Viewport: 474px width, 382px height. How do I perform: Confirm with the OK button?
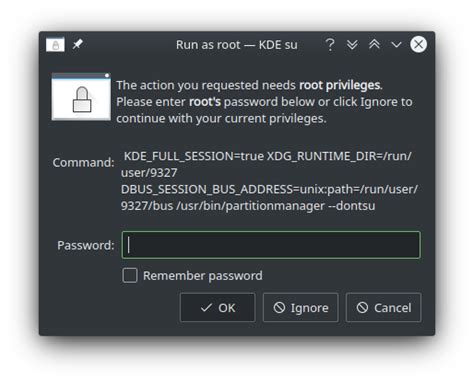click(x=218, y=307)
